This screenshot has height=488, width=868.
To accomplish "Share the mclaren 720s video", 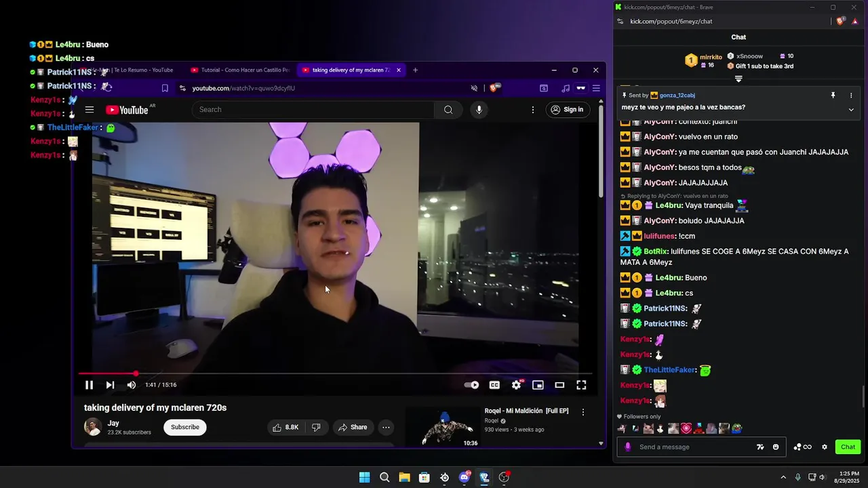I will [x=353, y=427].
